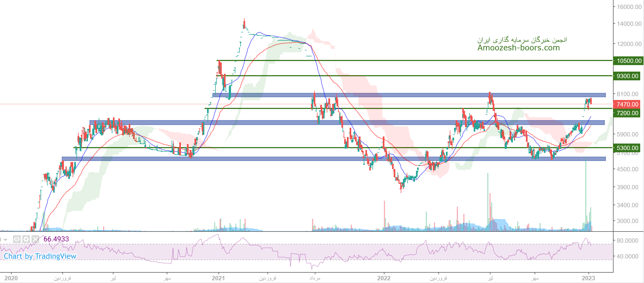This screenshot has height=283, width=644.
Task: Open the RSI indicator settings gear
Action: coord(26,239)
